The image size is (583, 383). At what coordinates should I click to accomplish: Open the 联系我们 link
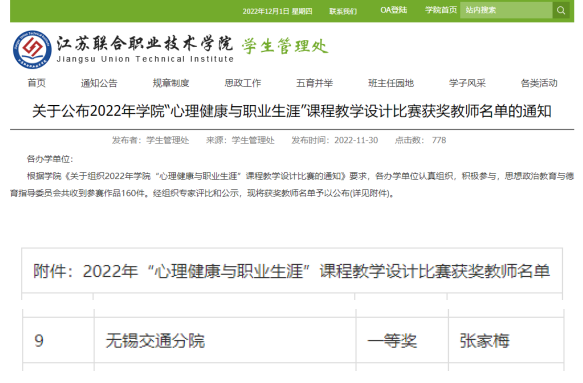click(x=343, y=11)
